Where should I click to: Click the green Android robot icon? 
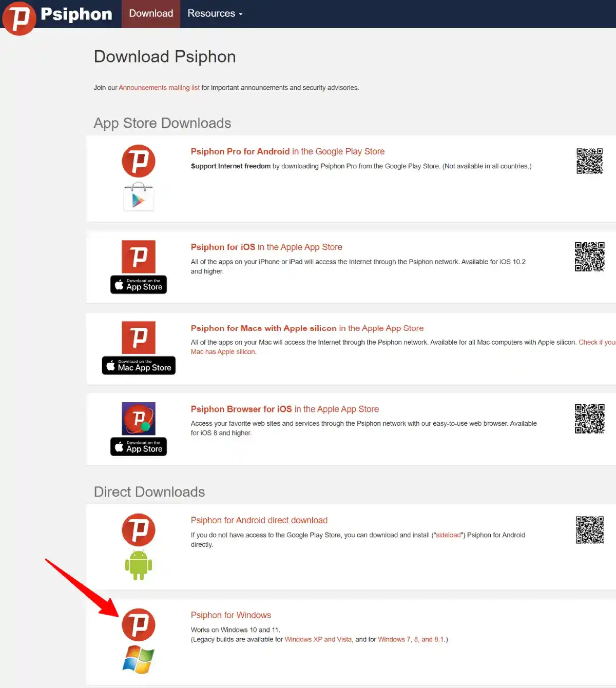coord(139,565)
